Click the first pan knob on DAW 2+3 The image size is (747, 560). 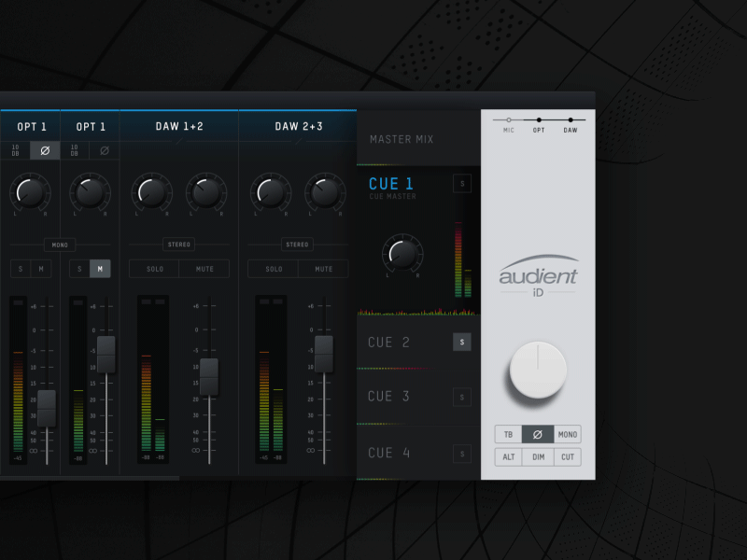click(271, 193)
